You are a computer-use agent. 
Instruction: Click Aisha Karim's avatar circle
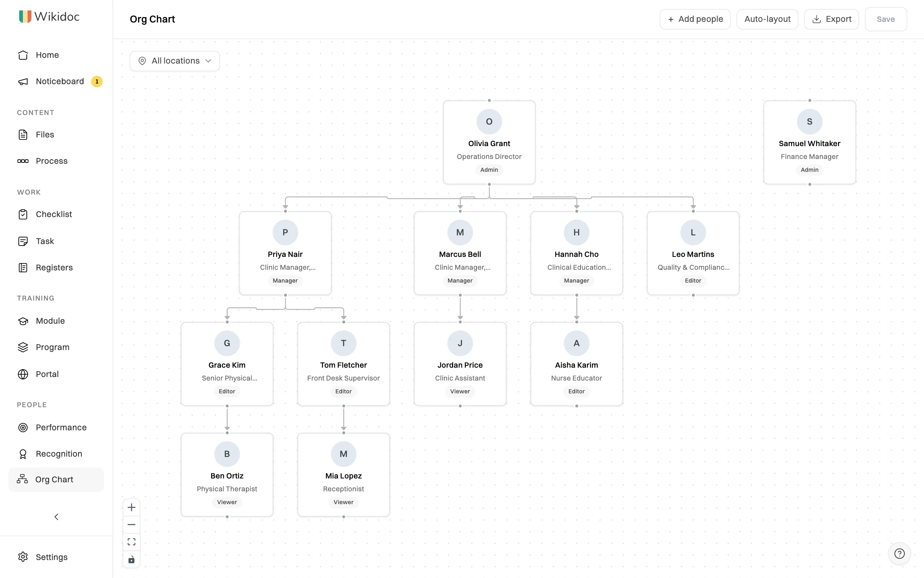[x=577, y=343]
